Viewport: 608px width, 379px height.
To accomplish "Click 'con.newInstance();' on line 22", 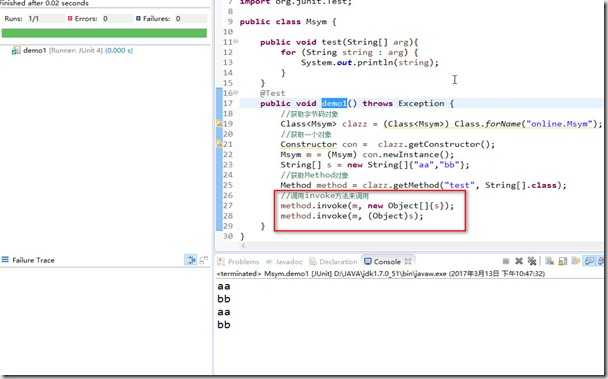I will tap(408, 154).
